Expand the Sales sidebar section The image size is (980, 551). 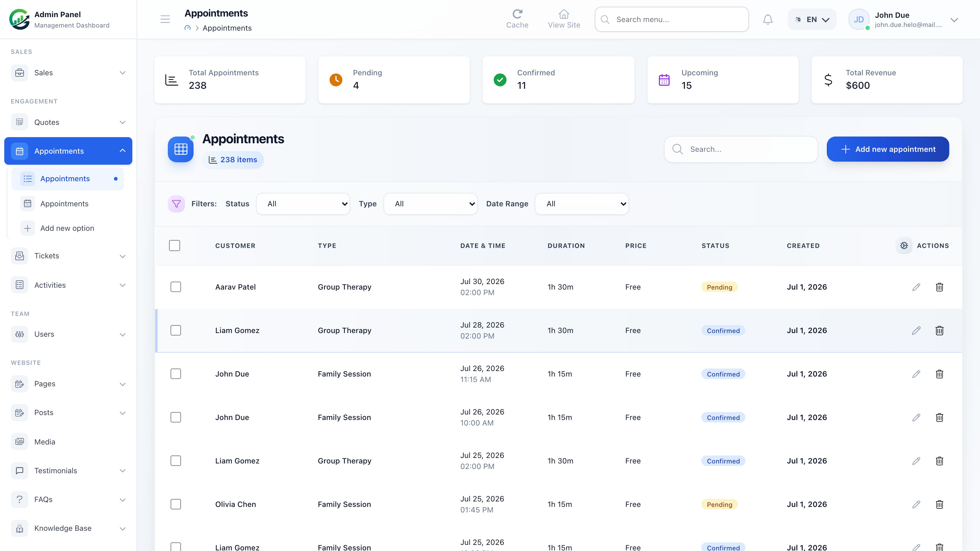point(68,73)
